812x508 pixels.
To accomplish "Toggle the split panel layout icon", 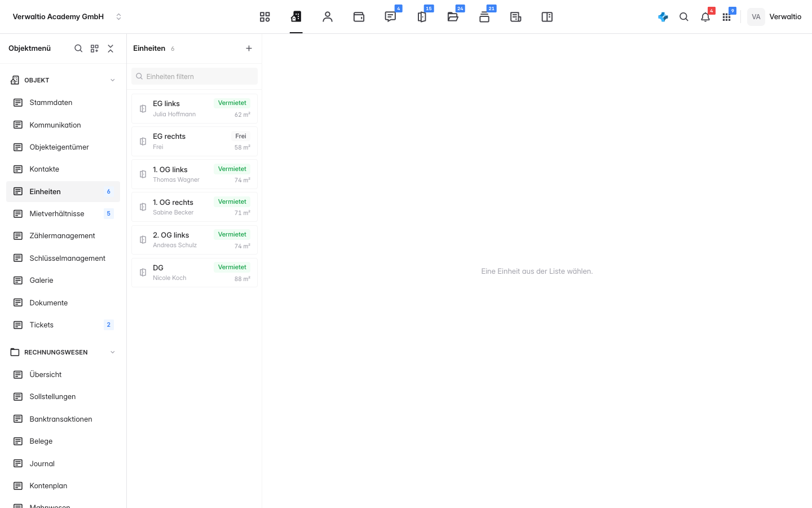I will pyautogui.click(x=547, y=17).
